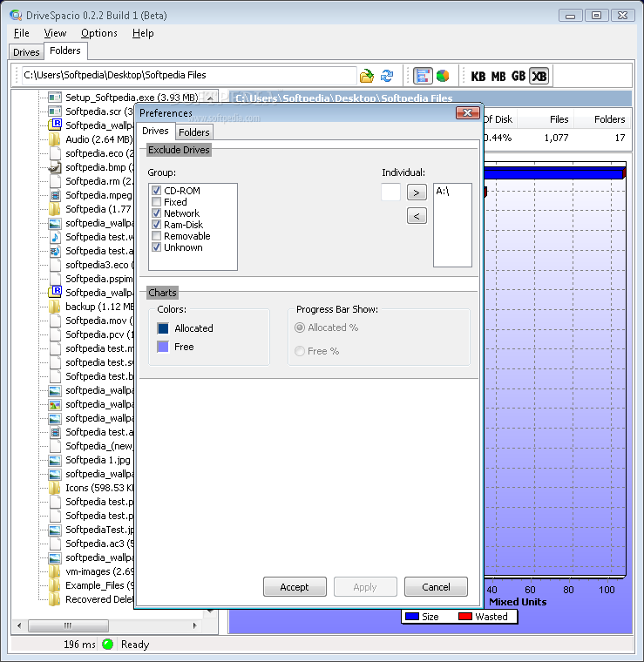Image resolution: width=644 pixels, height=662 pixels.
Task: Select the bar chart view icon
Action: click(423, 76)
